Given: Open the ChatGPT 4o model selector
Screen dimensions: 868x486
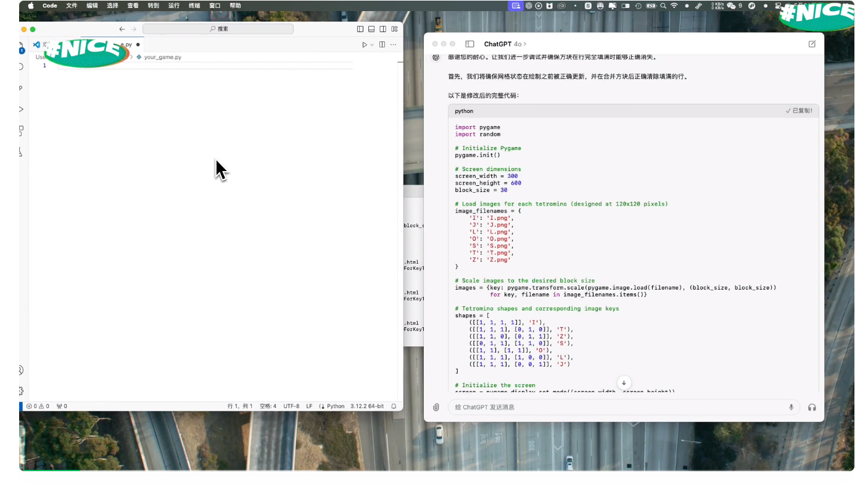Looking at the screenshot, I should click(x=505, y=44).
